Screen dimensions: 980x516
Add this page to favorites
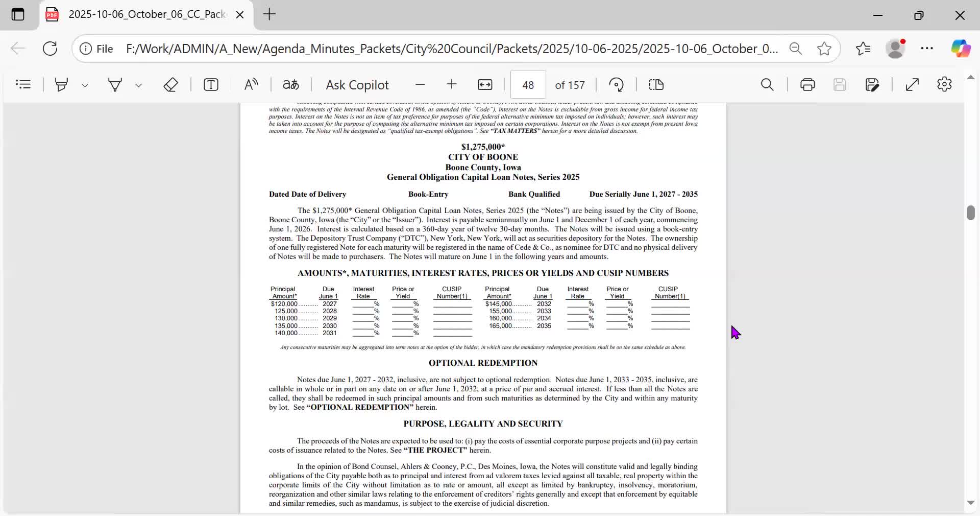[x=824, y=49]
